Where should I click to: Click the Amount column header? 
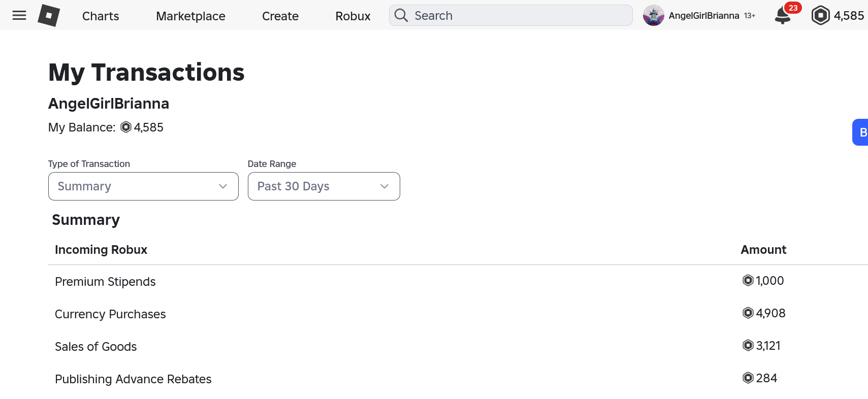(763, 250)
